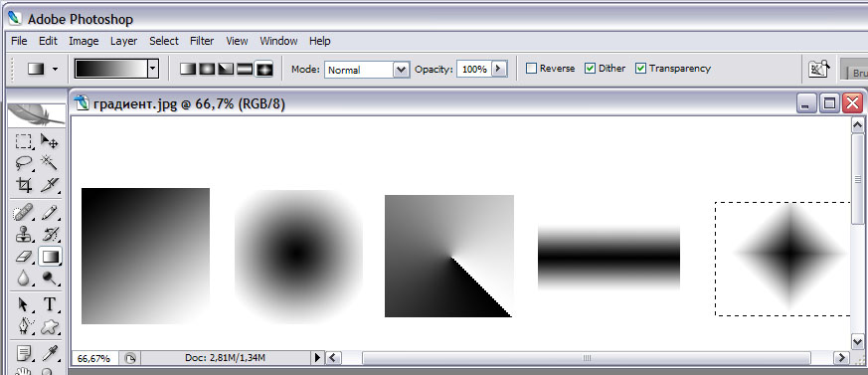Open the status bar info arrow menu
Screen dimensions: 868x375
coord(317,358)
